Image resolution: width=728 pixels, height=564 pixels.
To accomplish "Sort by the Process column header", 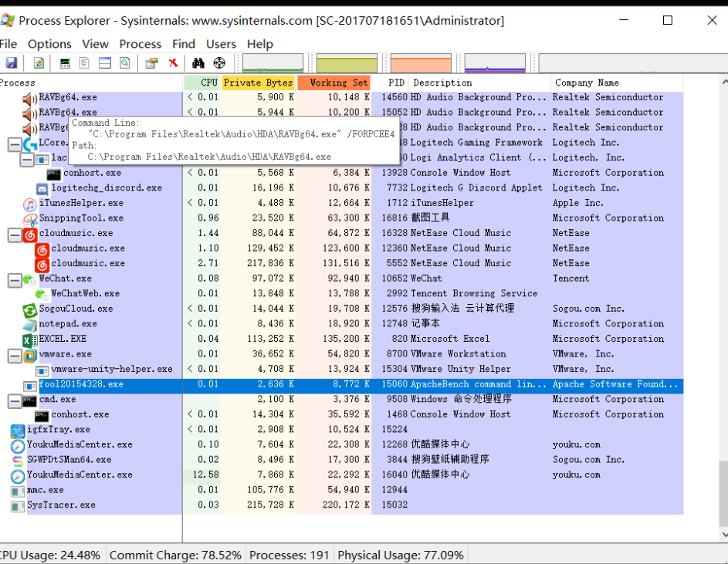I will pos(91,83).
